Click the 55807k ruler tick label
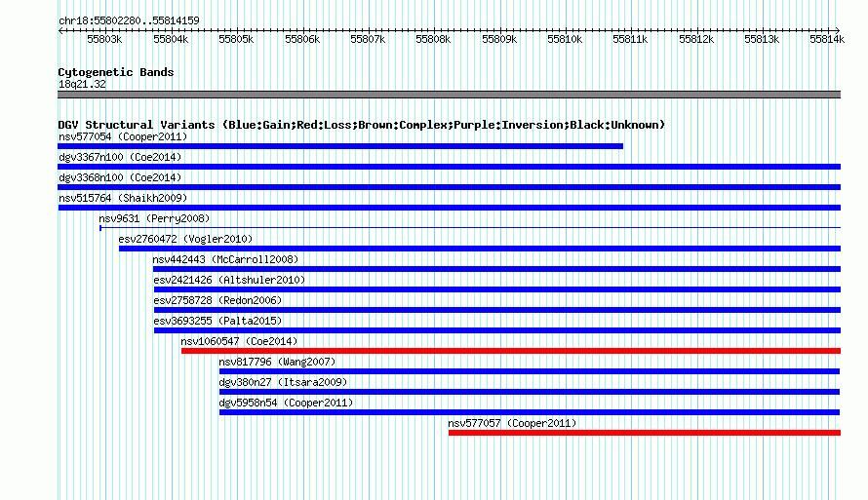This screenshot has width=868, height=500. 368,39
